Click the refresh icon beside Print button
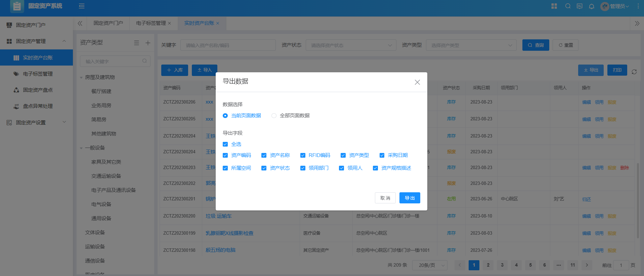 [x=634, y=72]
